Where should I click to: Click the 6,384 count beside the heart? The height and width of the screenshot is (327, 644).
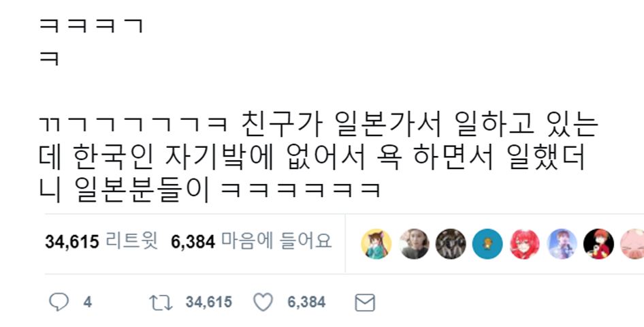tap(306, 302)
